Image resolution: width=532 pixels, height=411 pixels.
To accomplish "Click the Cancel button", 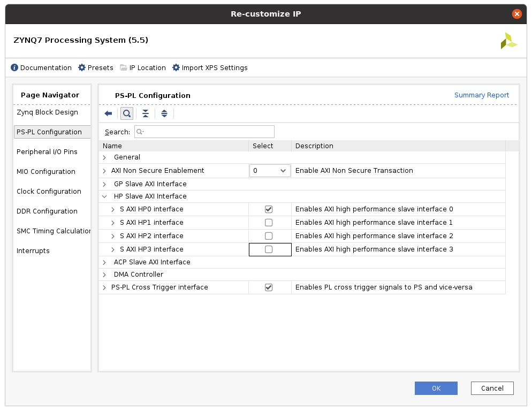I will [x=492, y=389].
